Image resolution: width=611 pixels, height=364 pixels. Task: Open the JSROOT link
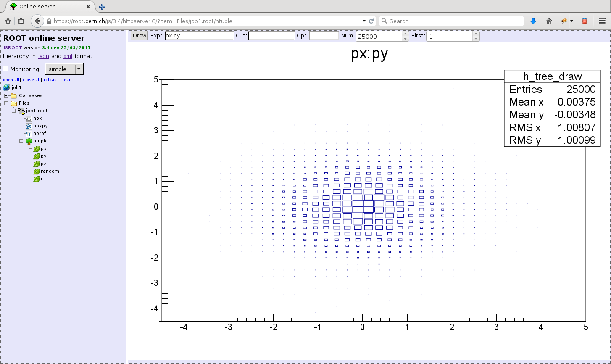[12, 48]
